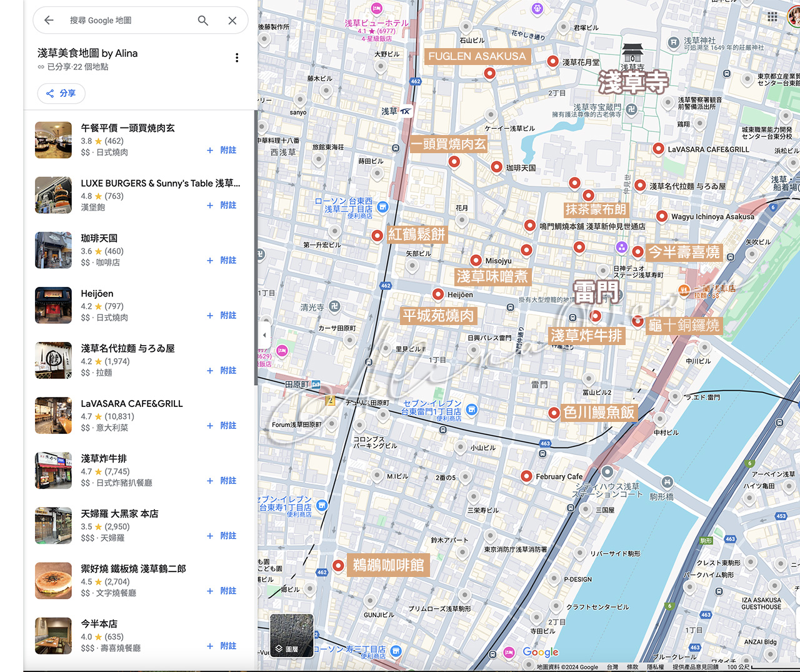The image size is (800, 672).
Task: Select 淺草炸牛排 list entry
Action: tap(137, 471)
